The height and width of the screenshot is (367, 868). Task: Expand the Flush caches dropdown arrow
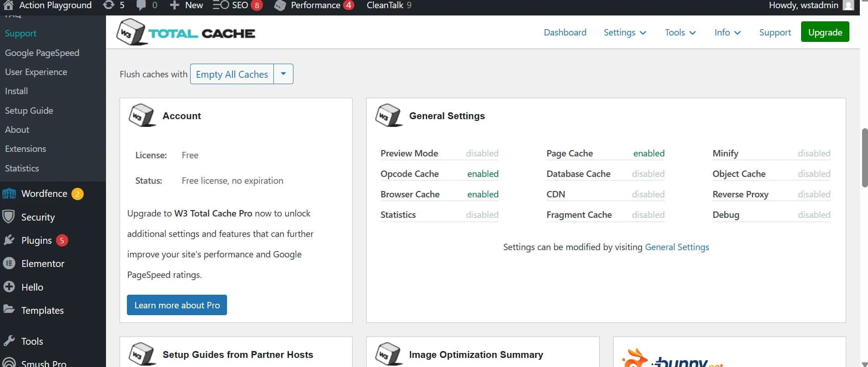[283, 74]
